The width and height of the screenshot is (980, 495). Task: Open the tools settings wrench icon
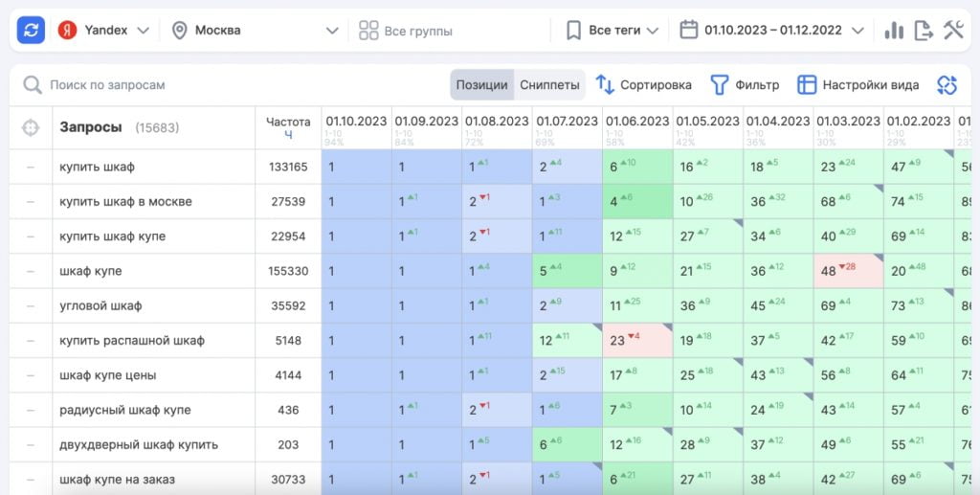[x=953, y=31]
